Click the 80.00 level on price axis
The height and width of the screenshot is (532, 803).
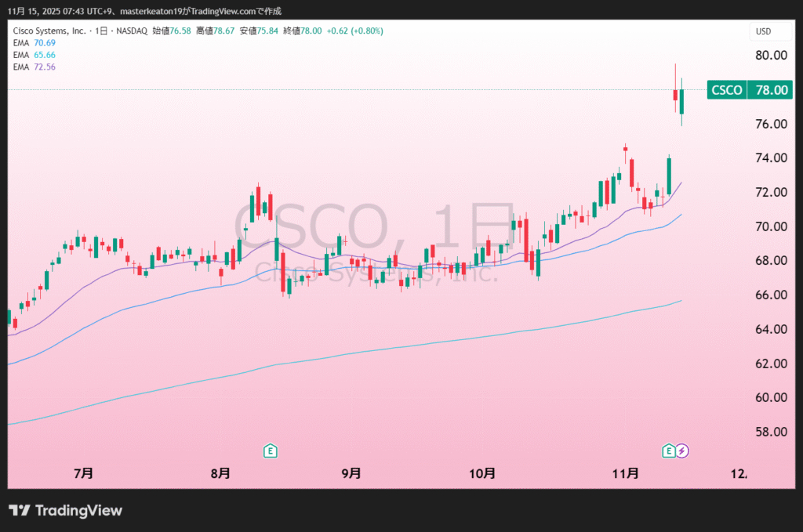[771, 55]
